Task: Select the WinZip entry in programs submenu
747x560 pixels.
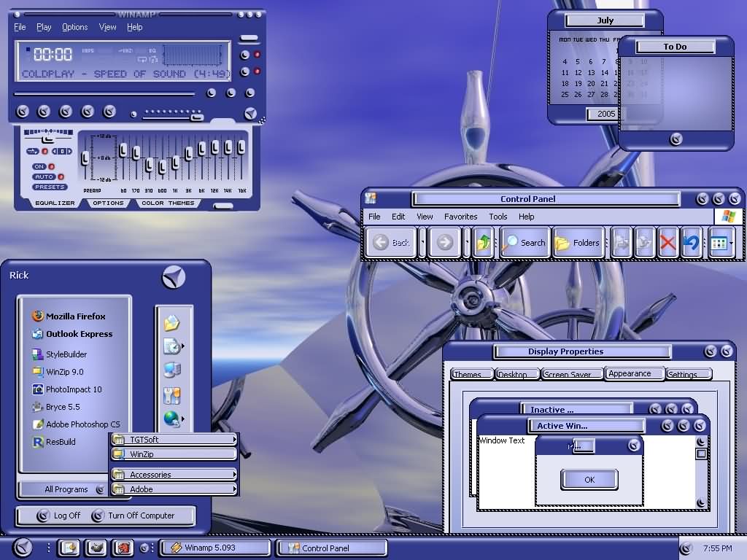Action: 174,454
